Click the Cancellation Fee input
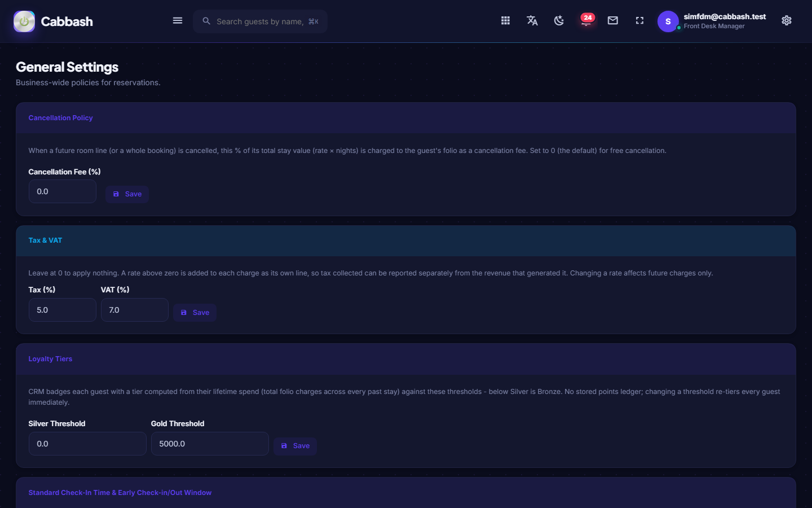 63,191
